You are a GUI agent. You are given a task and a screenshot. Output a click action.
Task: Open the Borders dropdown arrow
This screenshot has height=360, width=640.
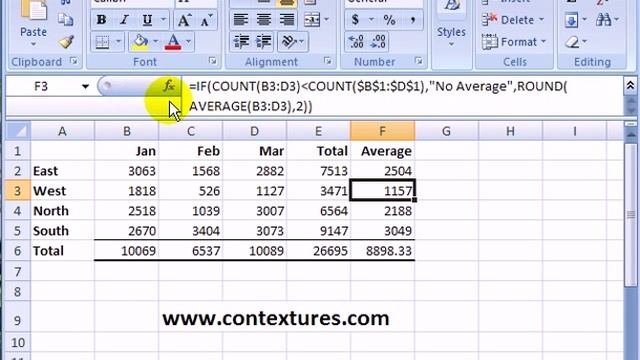coord(118,42)
